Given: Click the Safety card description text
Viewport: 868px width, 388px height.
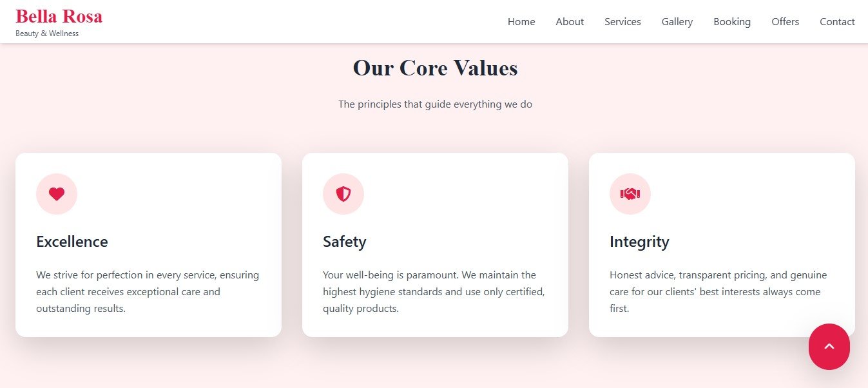Looking at the screenshot, I should [434, 292].
